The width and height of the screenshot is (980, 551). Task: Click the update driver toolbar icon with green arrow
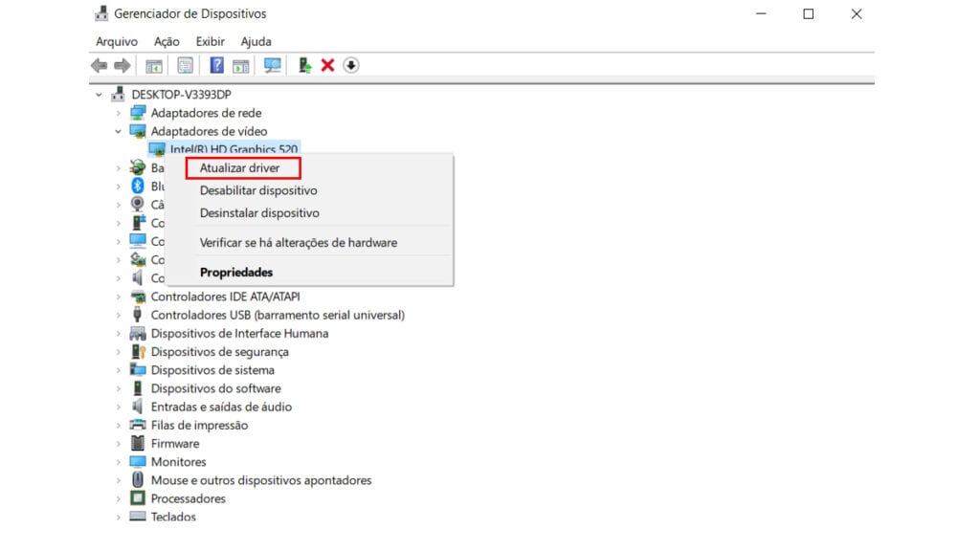[x=304, y=65]
